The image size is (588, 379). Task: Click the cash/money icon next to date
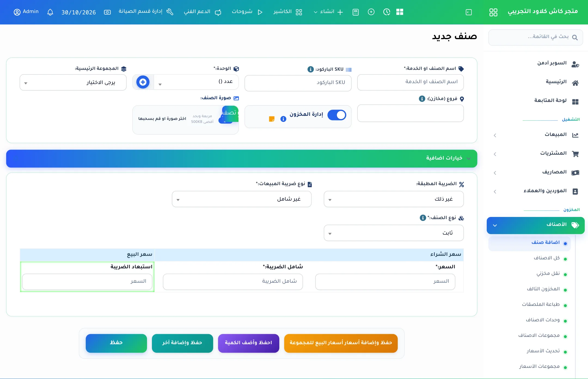click(108, 12)
